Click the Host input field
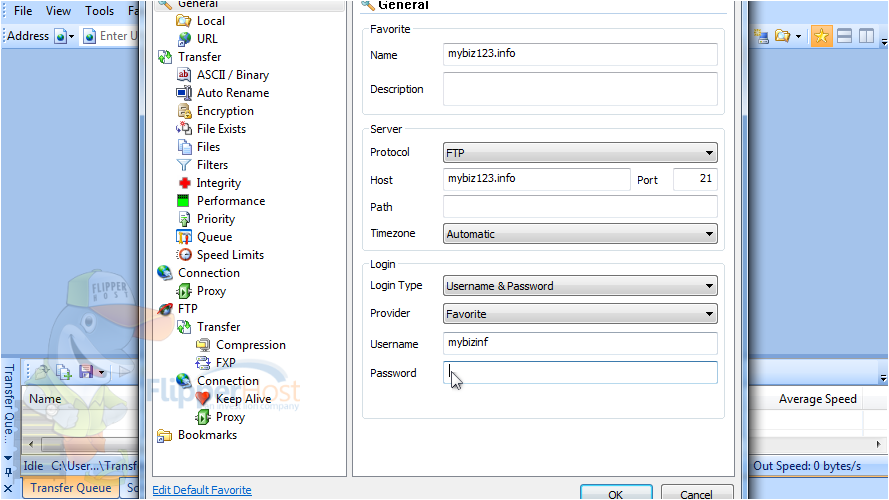Image resolution: width=889 pixels, height=500 pixels. (x=536, y=179)
